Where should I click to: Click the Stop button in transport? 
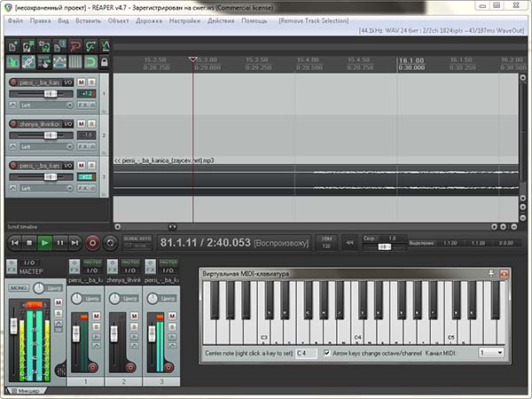click(29, 242)
